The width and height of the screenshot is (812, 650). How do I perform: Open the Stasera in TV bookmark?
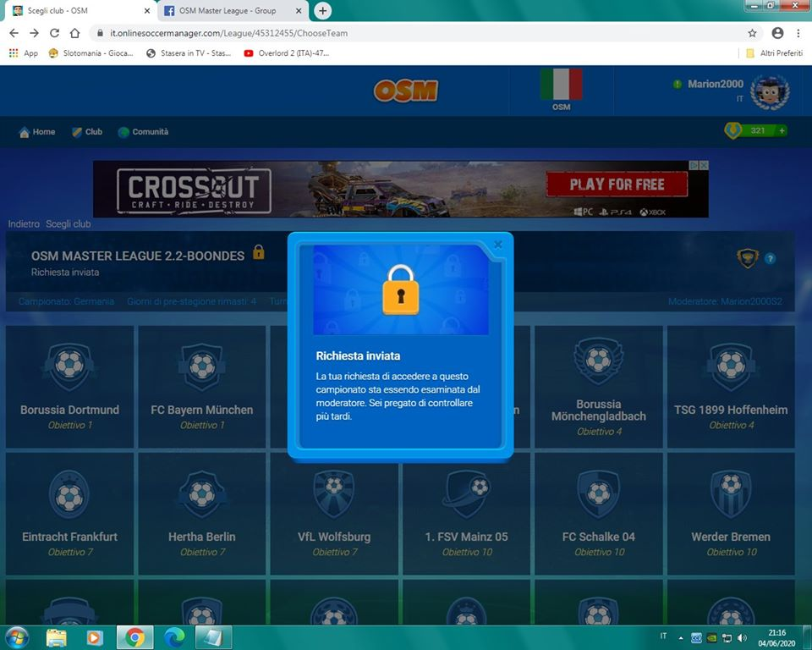(x=189, y=52)
